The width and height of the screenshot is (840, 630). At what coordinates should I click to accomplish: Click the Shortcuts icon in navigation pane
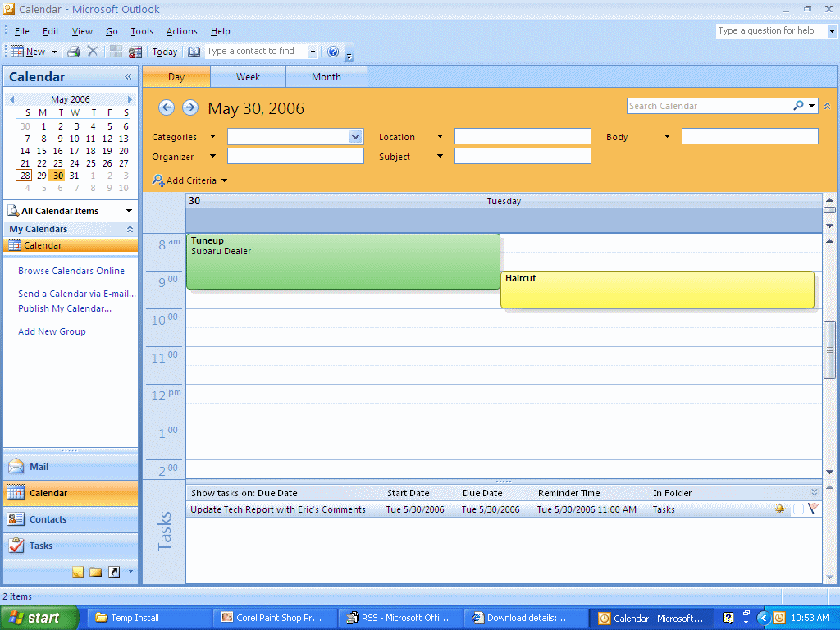coord(113,572)
